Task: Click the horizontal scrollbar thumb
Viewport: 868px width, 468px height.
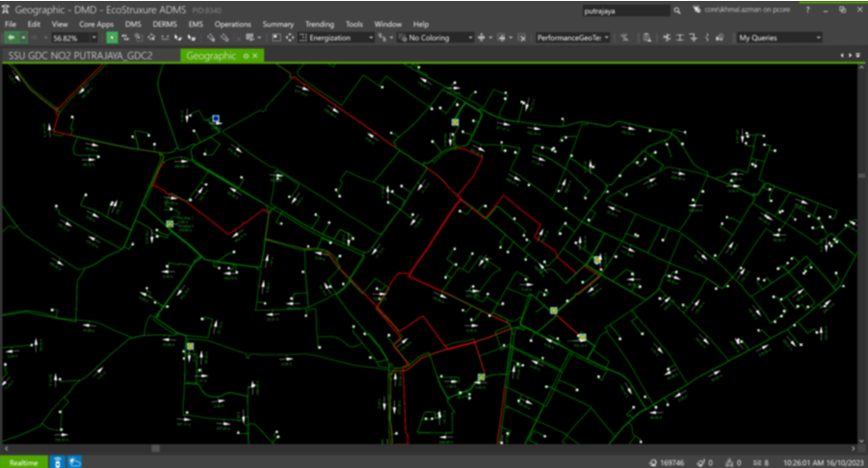Action: tap(155, 449)
